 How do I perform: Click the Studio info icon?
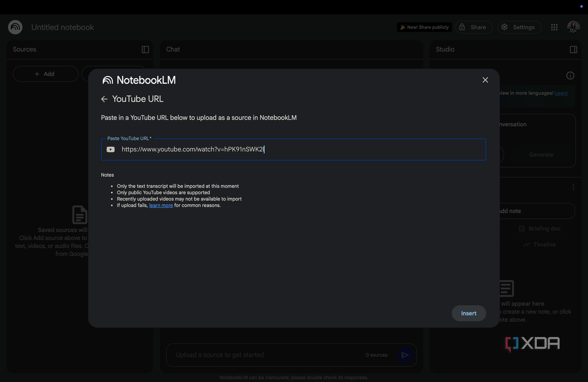tap(570, 76)
